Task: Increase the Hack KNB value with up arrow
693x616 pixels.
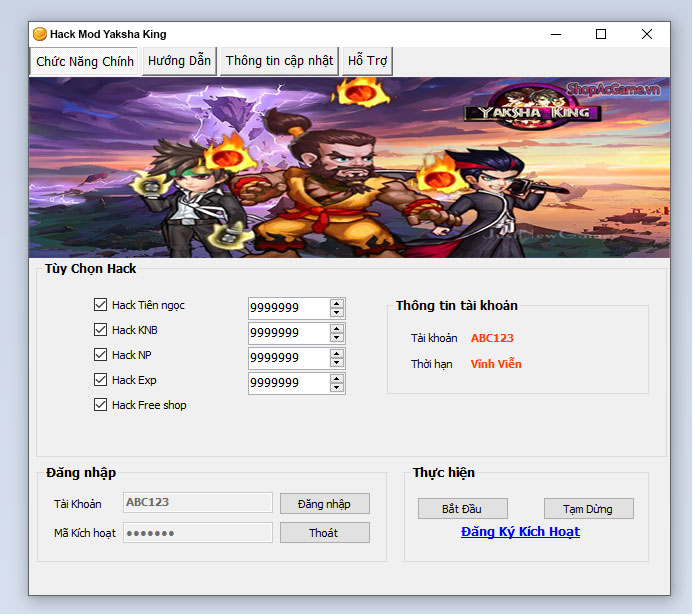Action: [x=337, y=329]
